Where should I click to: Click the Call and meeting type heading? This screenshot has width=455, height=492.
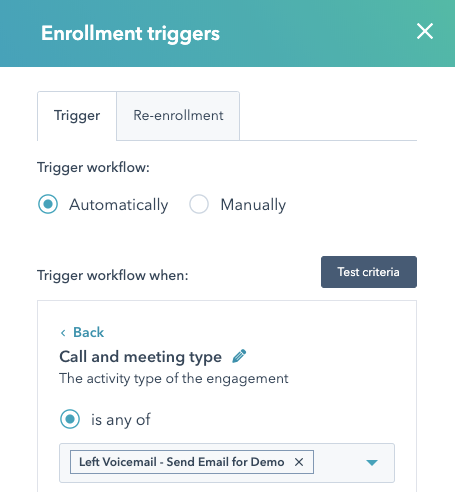tap(140, 357)
